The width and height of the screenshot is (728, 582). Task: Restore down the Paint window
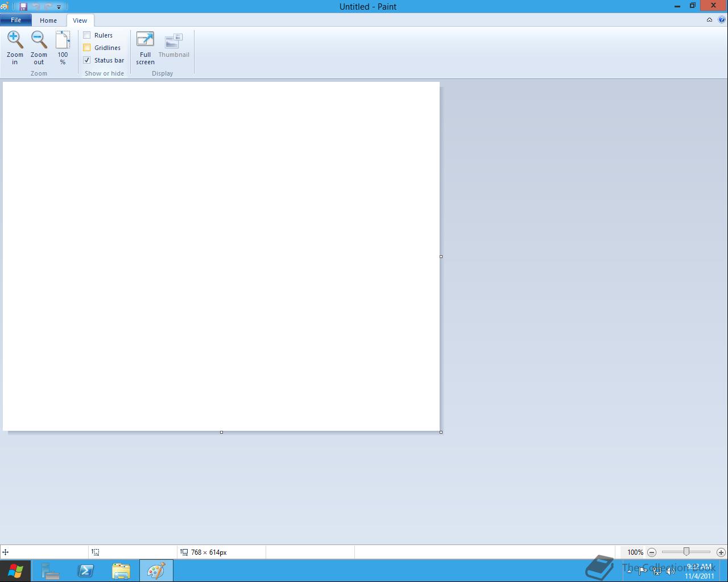click(693, 6)
